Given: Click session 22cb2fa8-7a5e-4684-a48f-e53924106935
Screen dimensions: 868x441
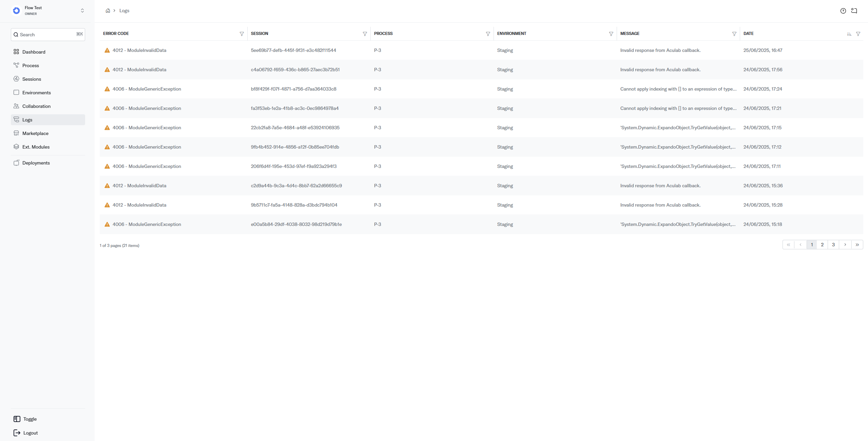Looking at the screenshot, I should (x=295, y=128).
